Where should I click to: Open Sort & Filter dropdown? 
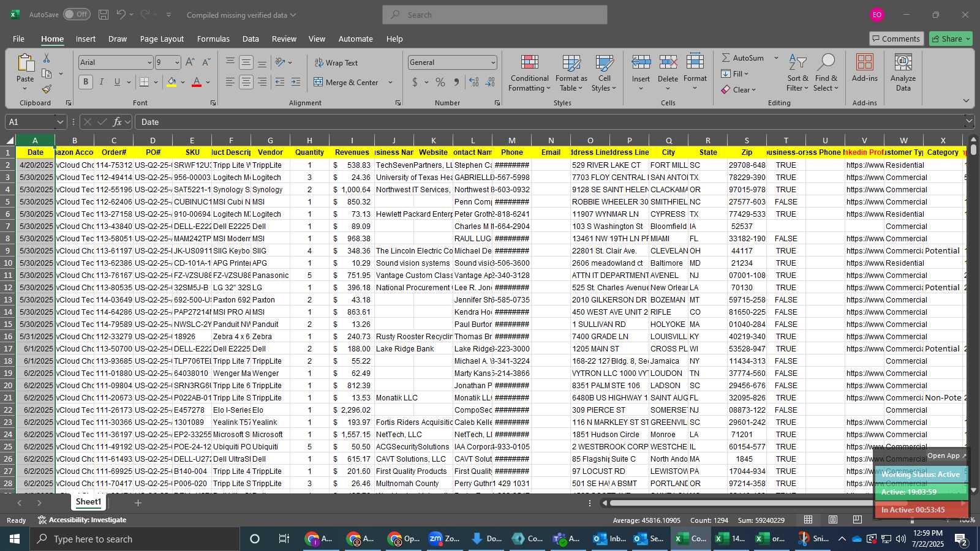coord(797,72)
